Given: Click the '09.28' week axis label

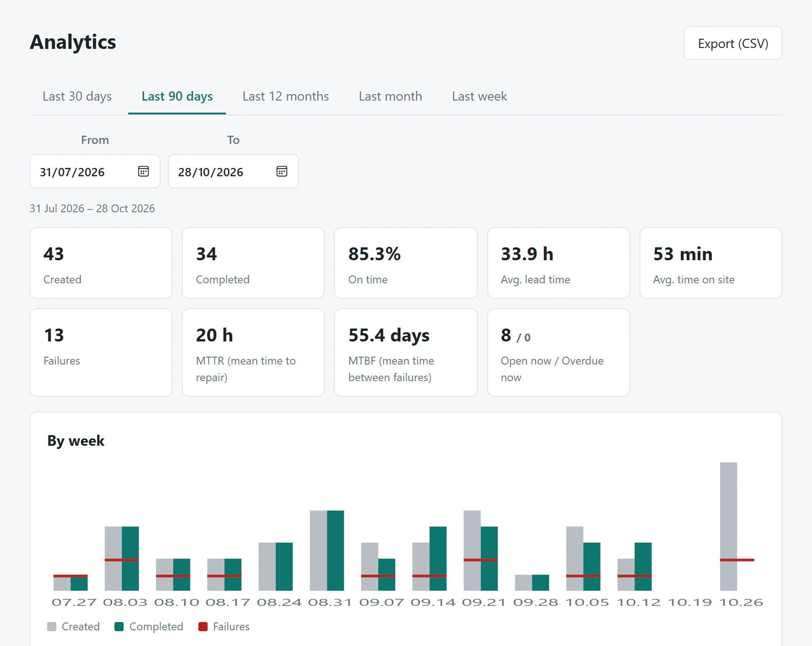Looking at the screenshot, I should coord(536,602).
